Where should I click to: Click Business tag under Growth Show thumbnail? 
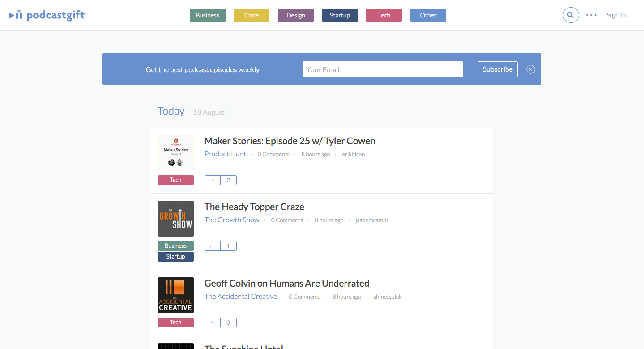click(x=176, y=246)
